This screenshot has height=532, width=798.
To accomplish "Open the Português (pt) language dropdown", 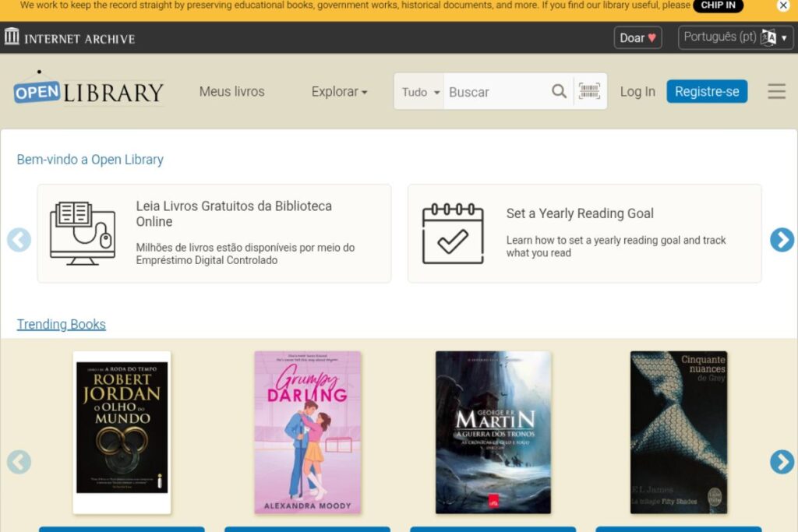I will tap(736, 37).
